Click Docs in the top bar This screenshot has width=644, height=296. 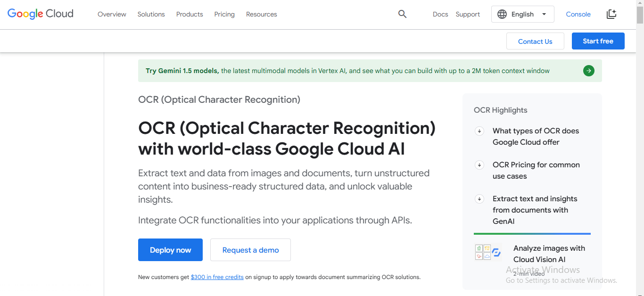(x=440, y=14)
